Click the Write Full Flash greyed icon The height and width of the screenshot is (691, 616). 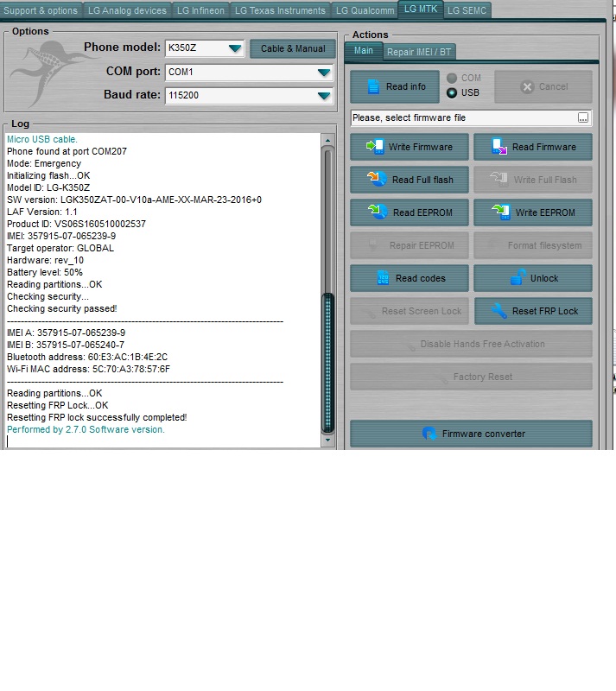coord(499,179)
